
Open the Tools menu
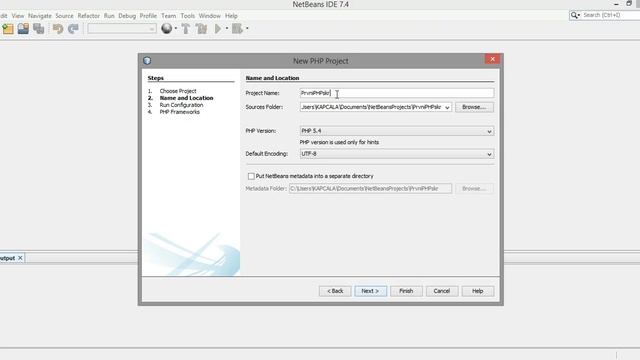pyautogui.click(x=187, y=16)
